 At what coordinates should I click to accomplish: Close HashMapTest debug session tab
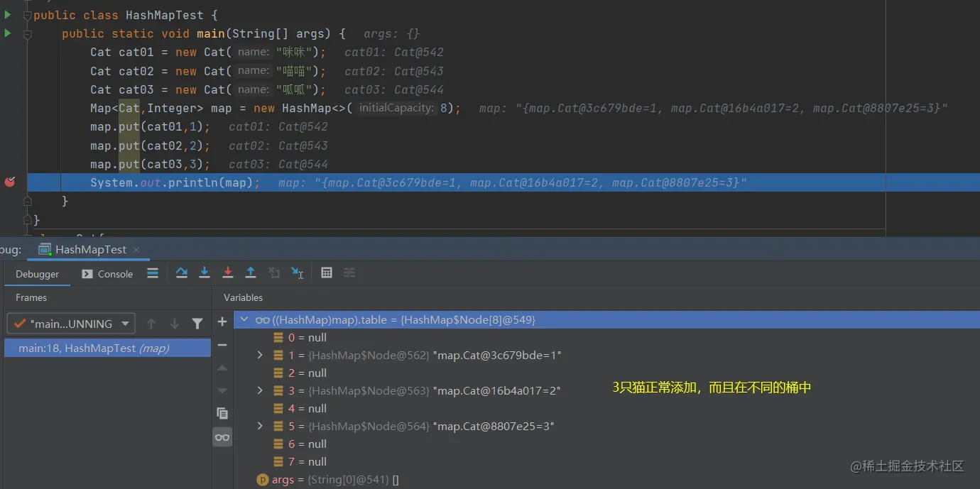[136, 250]
